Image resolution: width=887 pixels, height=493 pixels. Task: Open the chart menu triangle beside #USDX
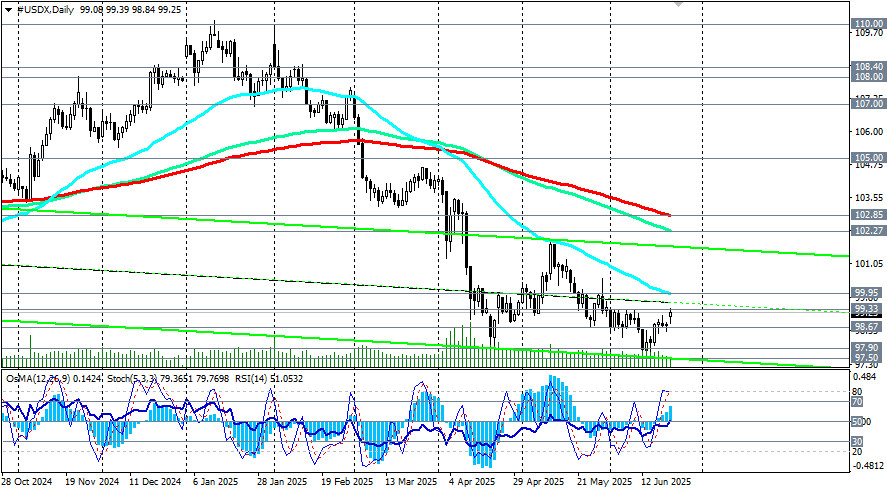pos(8,10)
